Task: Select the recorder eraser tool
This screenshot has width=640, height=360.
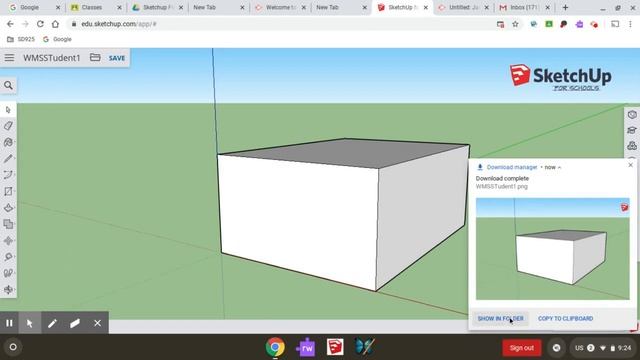Action: tap(75, 323)
